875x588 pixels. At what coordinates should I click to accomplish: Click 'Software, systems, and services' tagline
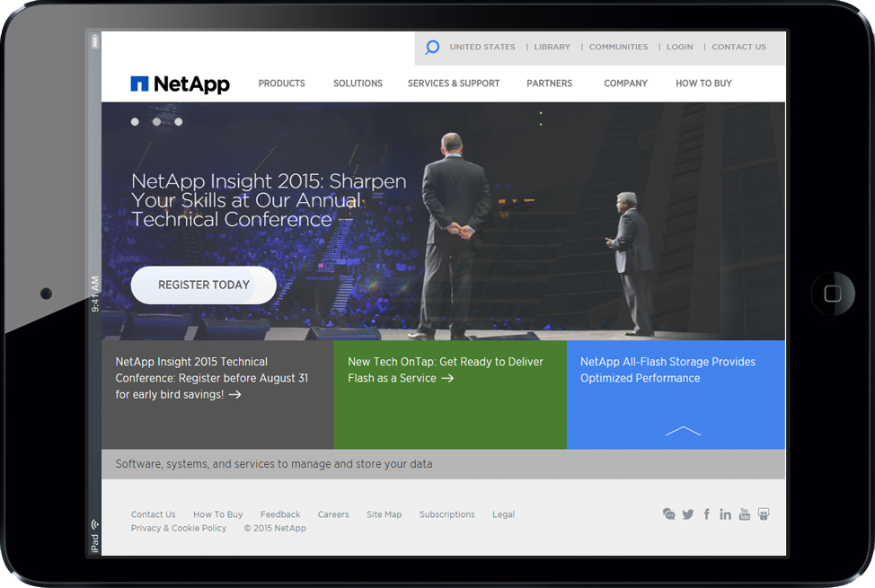(x=273, y=463)
